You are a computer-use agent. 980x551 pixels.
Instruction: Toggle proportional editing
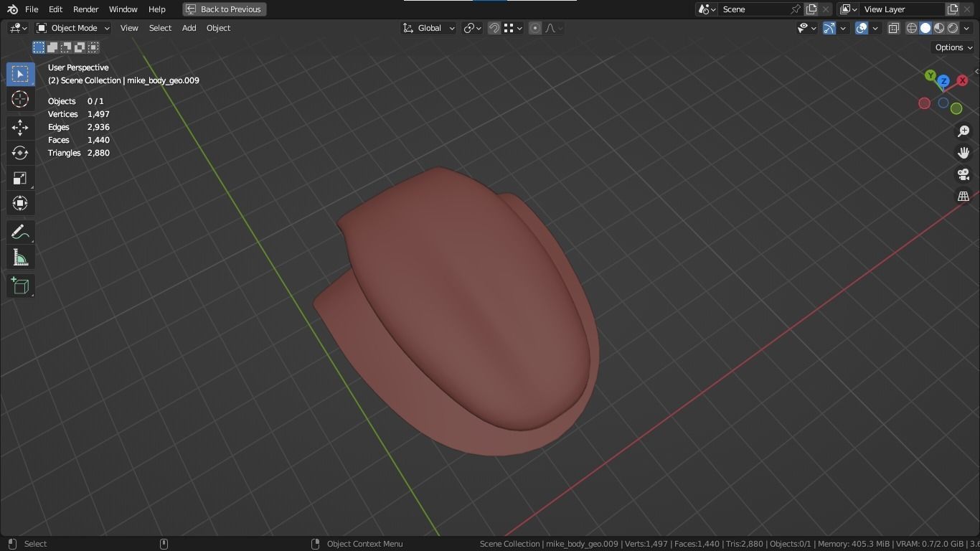click(535, 28)
